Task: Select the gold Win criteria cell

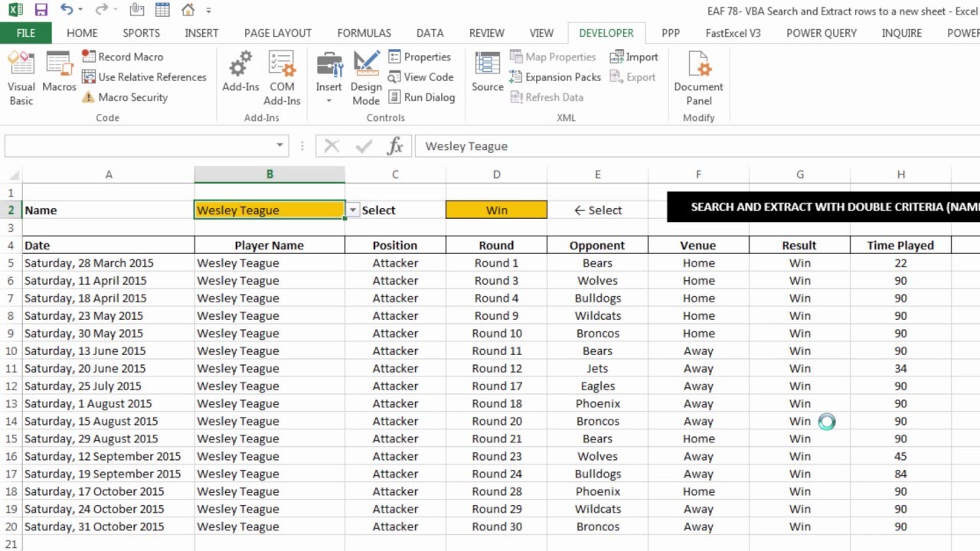Action: click(x=496, y=210)
